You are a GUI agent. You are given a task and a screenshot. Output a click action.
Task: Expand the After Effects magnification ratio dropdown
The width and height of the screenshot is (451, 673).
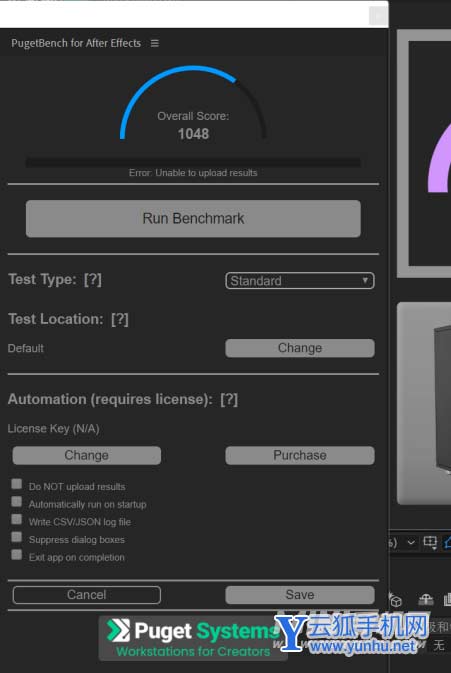[x=411, y=543]
